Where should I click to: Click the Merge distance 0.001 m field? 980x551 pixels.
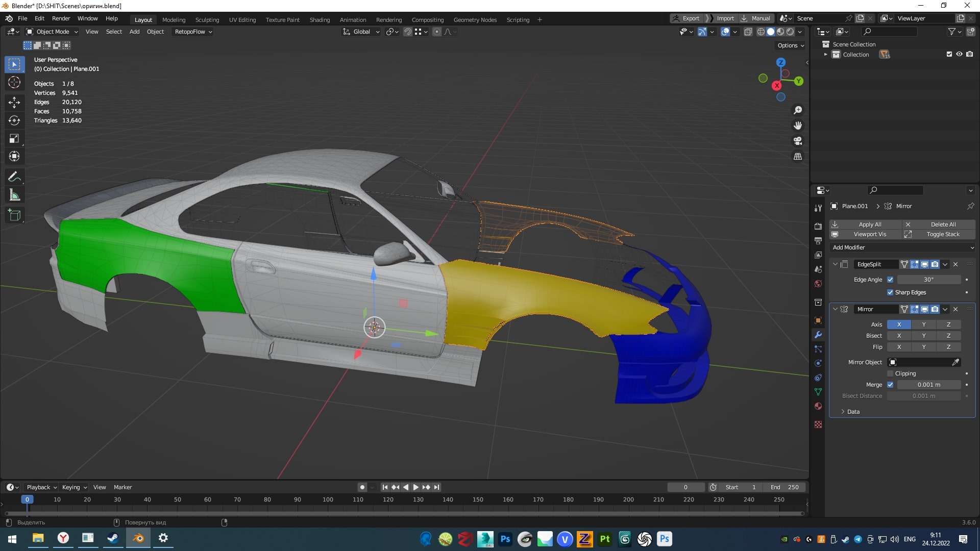(x=928, y=385)
